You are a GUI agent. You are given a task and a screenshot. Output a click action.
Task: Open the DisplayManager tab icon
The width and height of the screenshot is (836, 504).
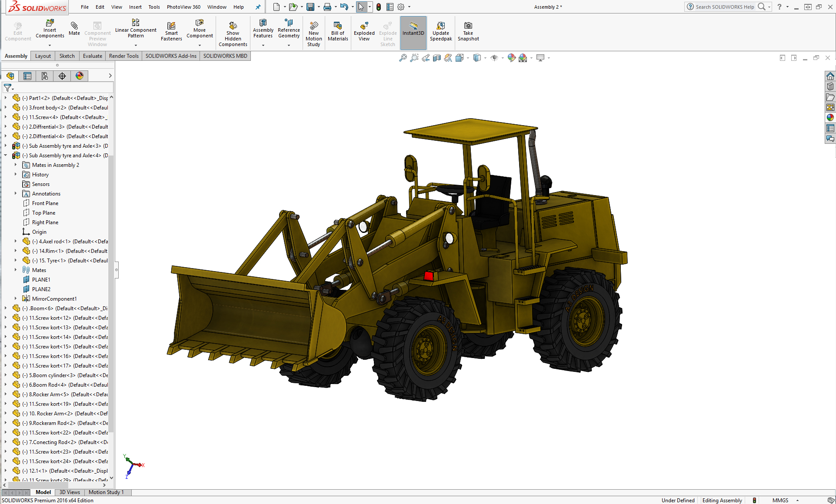point(80,76)
